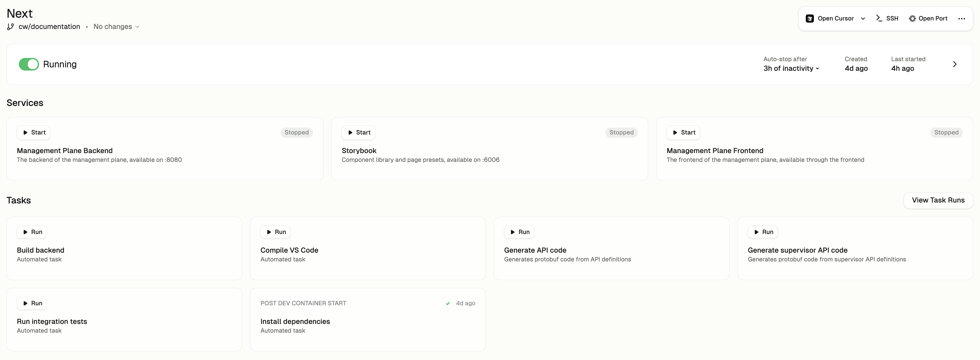Click View Task Runs button
The image size is (980, 360).
(x=938, y=200)
